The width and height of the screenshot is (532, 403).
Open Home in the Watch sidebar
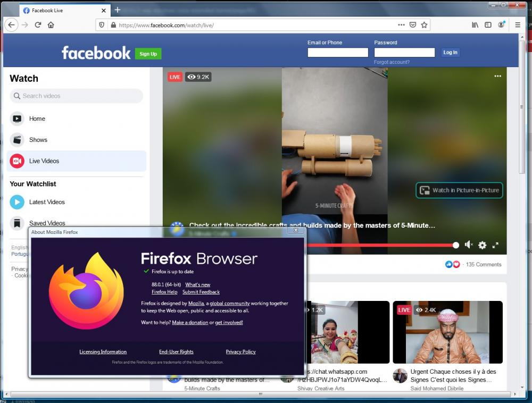coord(36,119)
